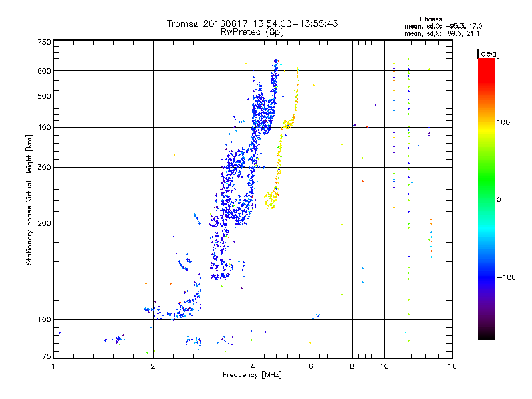The image size is (532, 399).
Task: Click the '200' height tick label
Action: [x=45, y=223]
